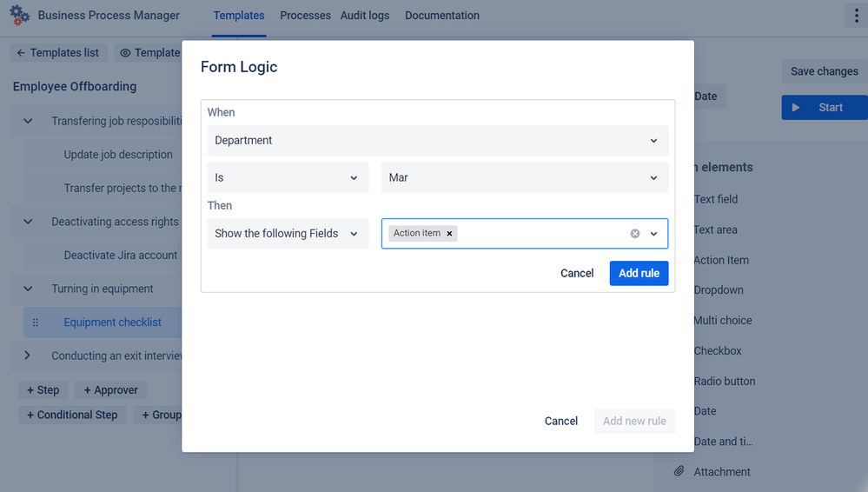Open the three-dot more options menu

pos(856,16)
